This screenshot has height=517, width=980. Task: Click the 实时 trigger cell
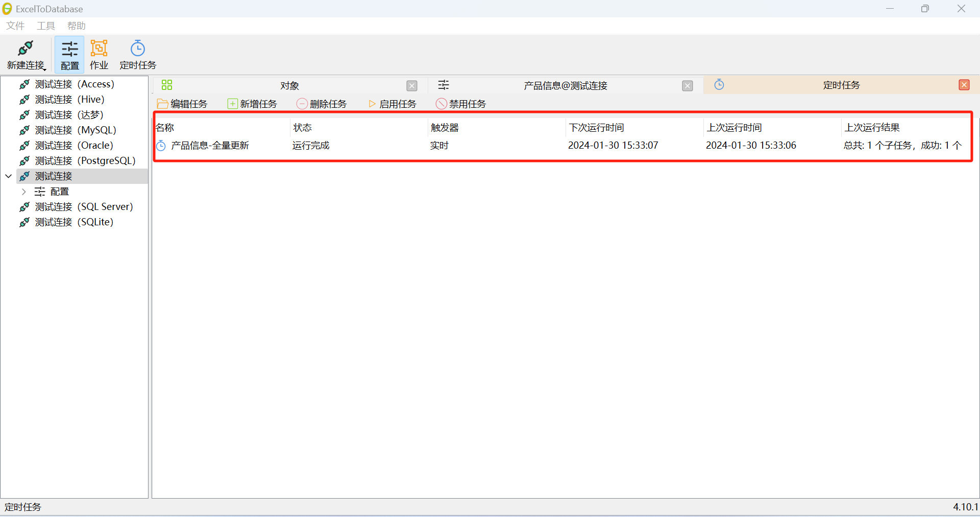click(439, 146)
